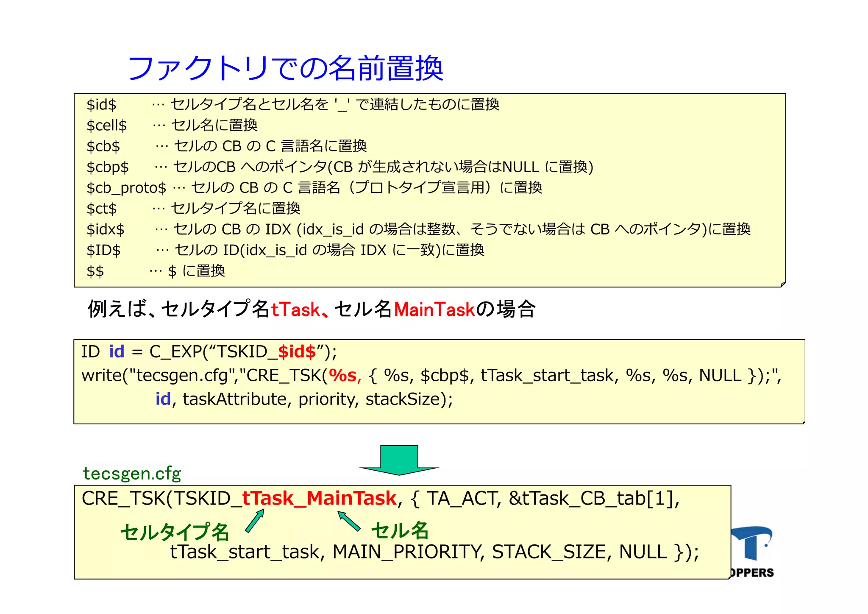Image resolution: width=868 pixels, height=614 pixels.
Task: Click the red tTask_MainTask in generated output
Action: click(319, 498)
